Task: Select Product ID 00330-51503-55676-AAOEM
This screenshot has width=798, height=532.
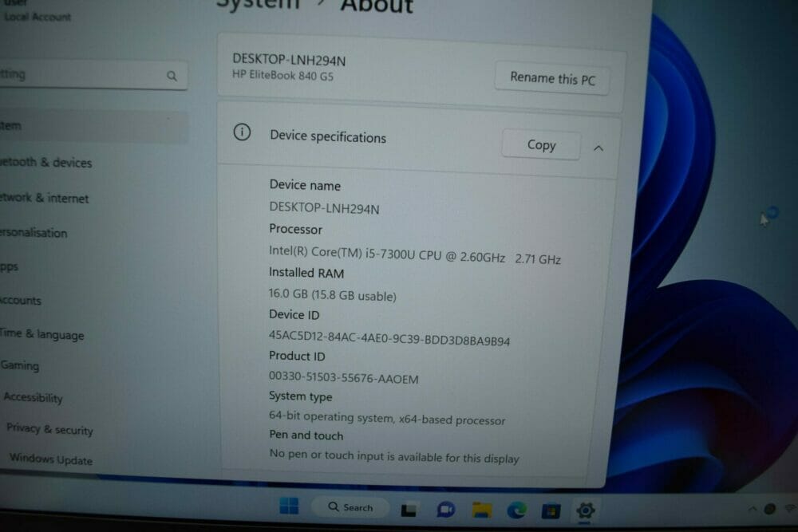Action: tap(343, 378)
